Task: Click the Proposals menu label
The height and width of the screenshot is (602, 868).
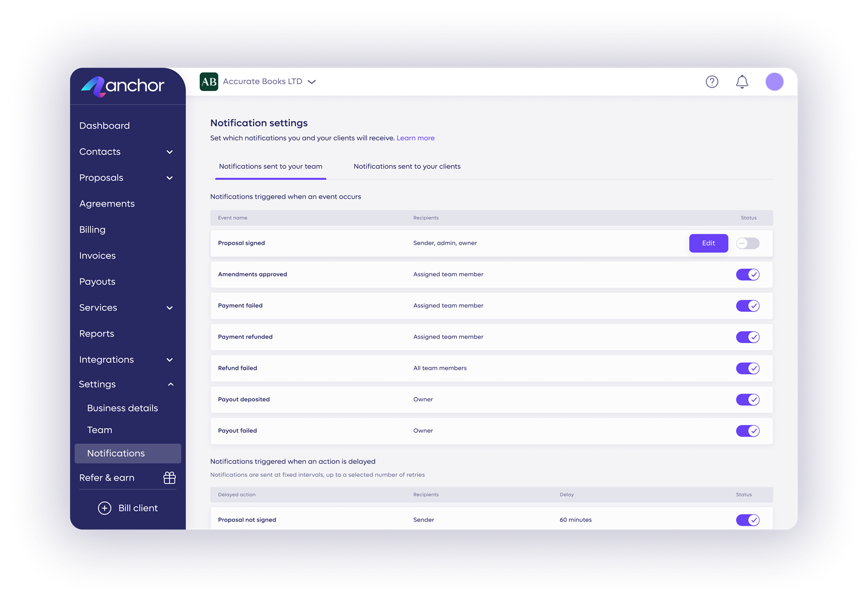Action: (101, 178)
